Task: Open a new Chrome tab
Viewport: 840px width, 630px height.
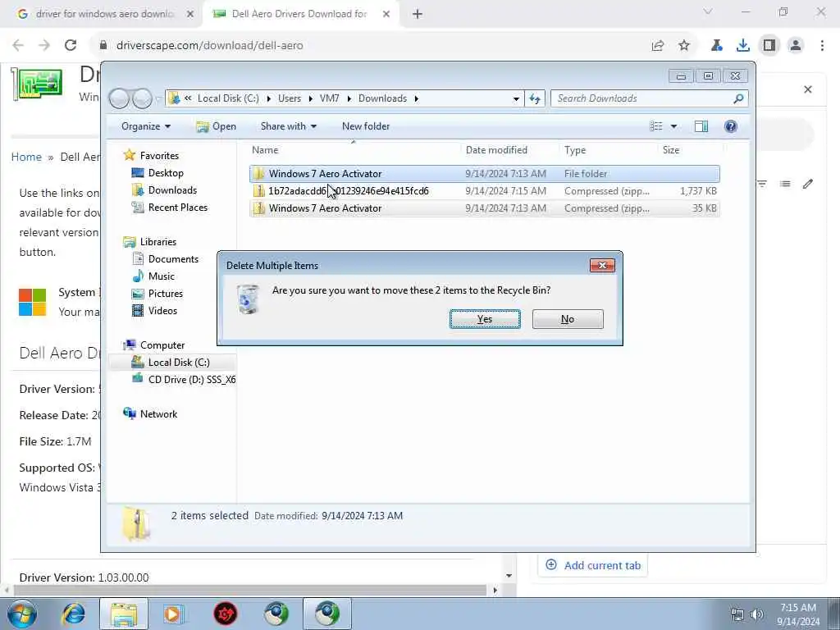Action: point(418,14)
